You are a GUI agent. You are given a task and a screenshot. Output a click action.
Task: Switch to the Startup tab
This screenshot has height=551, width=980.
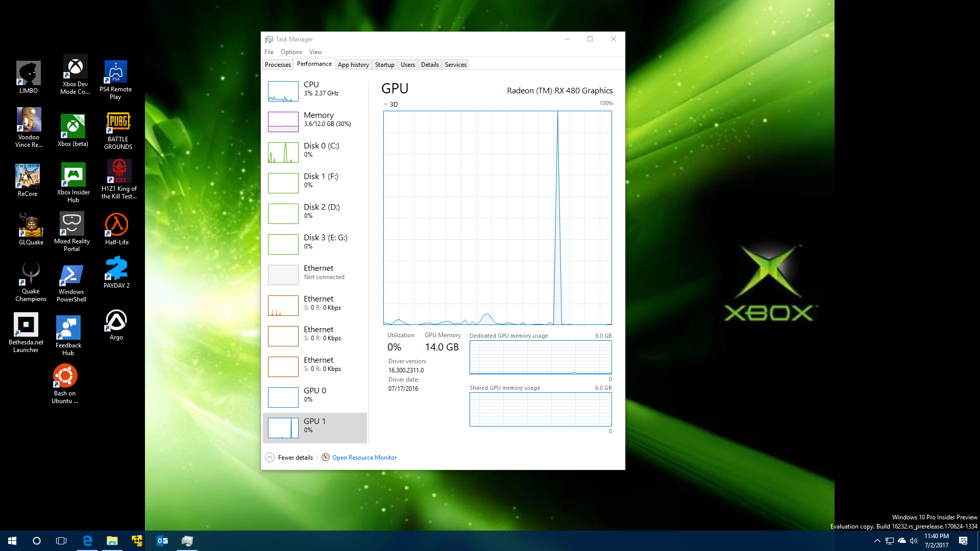tap(385, 65)
